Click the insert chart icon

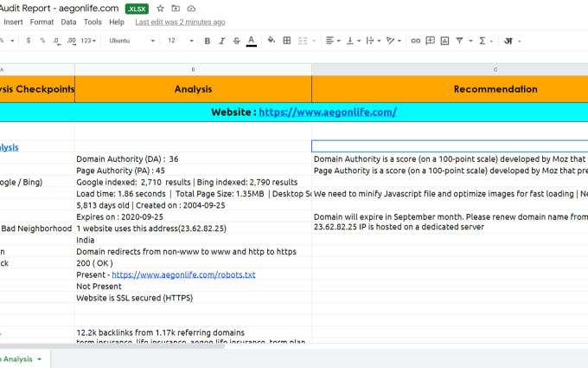[x=444, y=41]
